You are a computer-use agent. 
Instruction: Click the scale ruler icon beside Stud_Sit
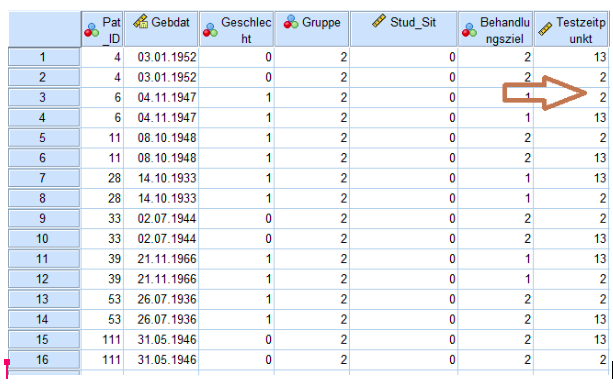coord(379,21)
